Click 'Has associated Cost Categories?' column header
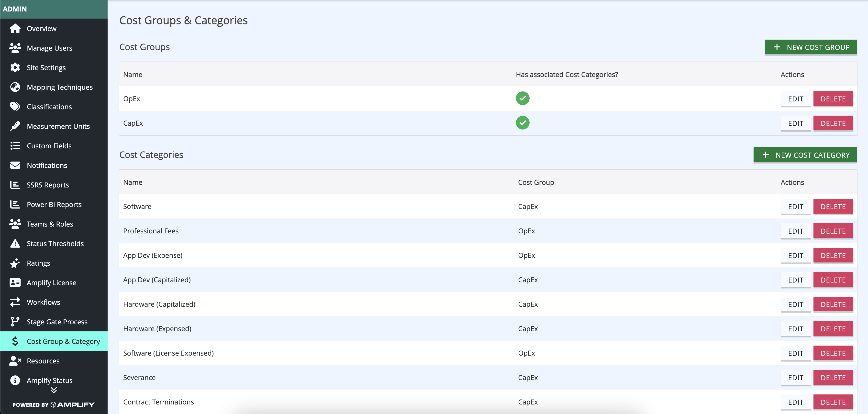868x414 pixels. 567,75
